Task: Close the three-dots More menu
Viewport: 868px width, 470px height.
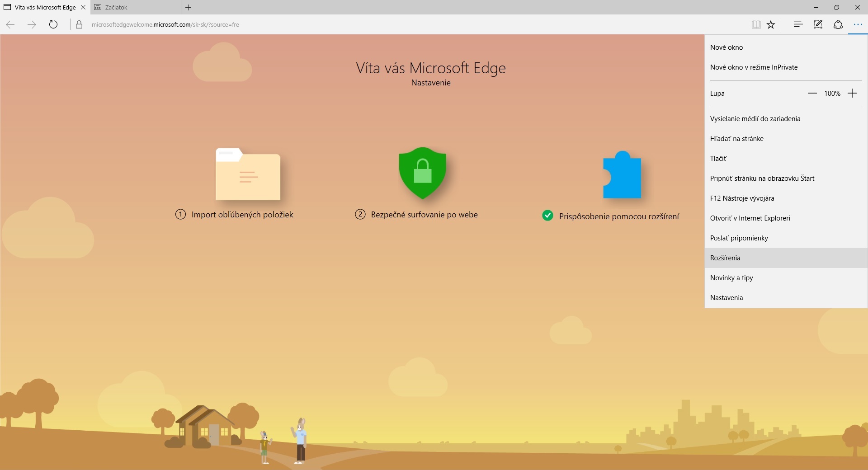Action: [x=858, y=24]
